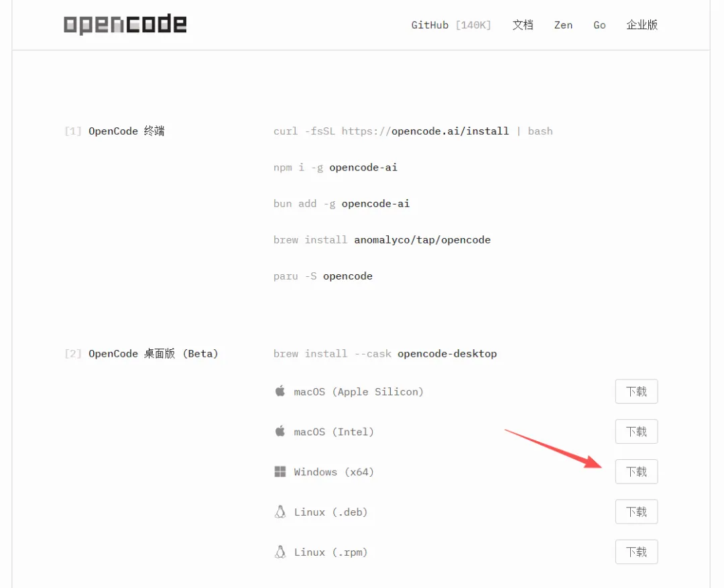This screenshot has height=588, width=724.
Task: Download macOS (Intel) build
Action: [x=636, y=431]
